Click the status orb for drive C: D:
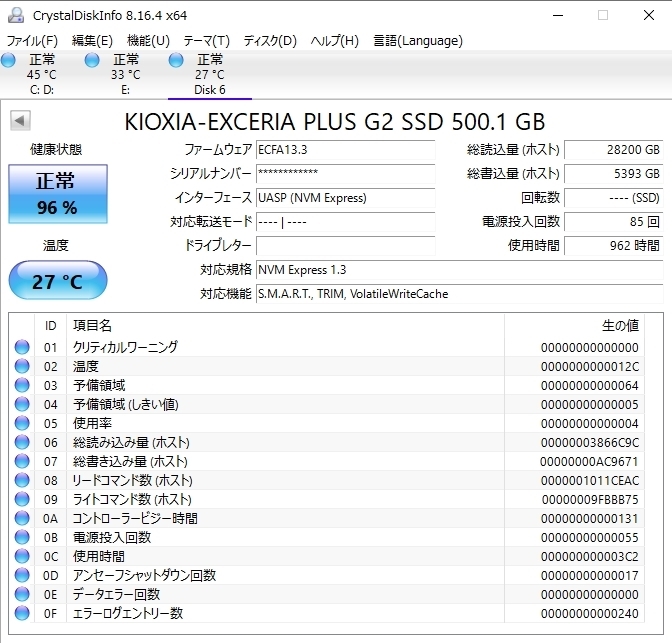 click(8, 60)
